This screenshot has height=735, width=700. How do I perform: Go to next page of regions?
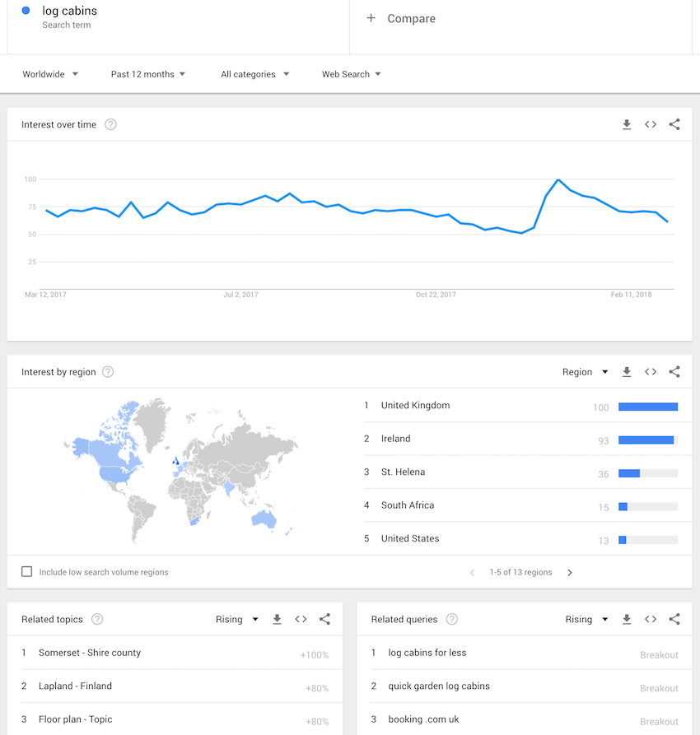point(570,573)
